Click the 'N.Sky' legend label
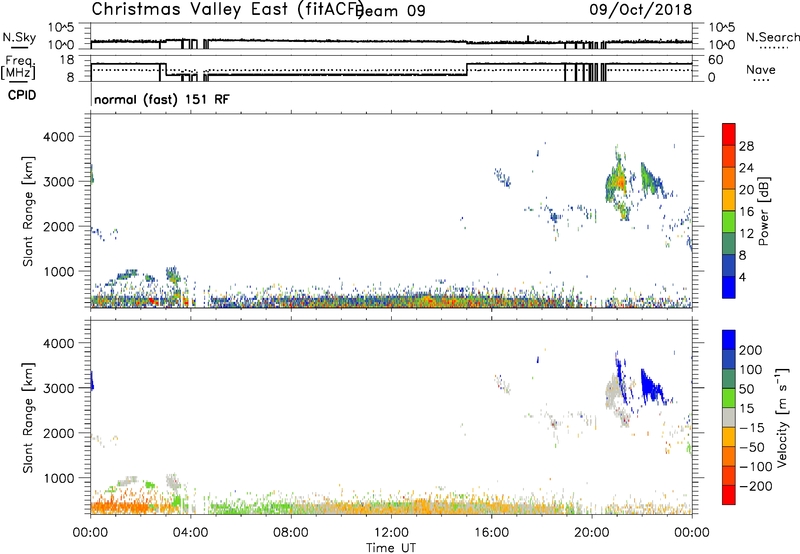 point(19,37)
